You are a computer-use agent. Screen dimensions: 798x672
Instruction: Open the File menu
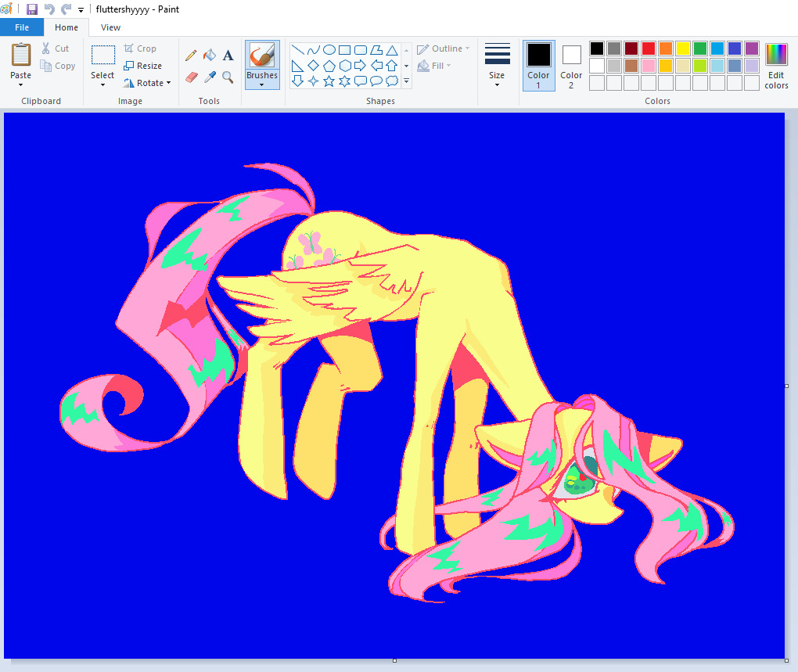22,27
